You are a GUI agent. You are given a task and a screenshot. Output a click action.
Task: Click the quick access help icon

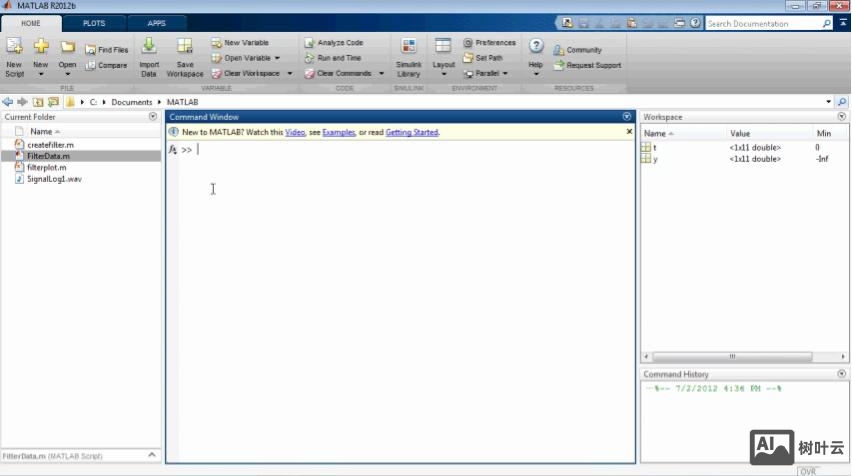coord(695,23)
